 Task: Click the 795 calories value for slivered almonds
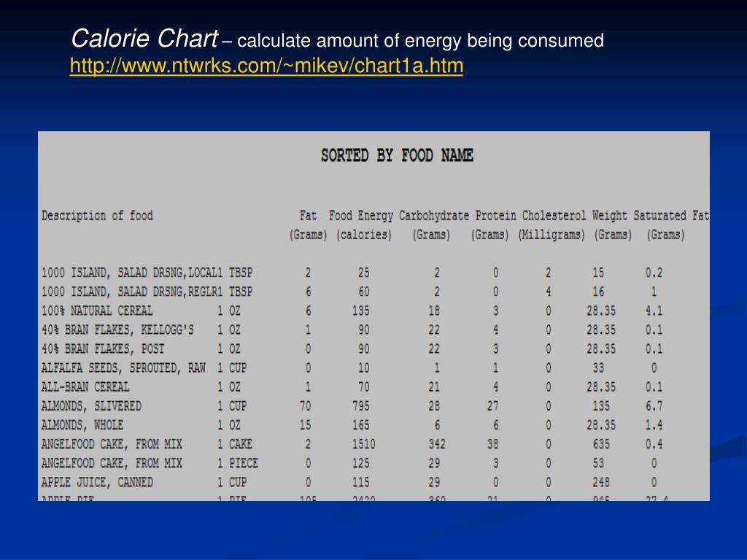(x=360, y=406)
